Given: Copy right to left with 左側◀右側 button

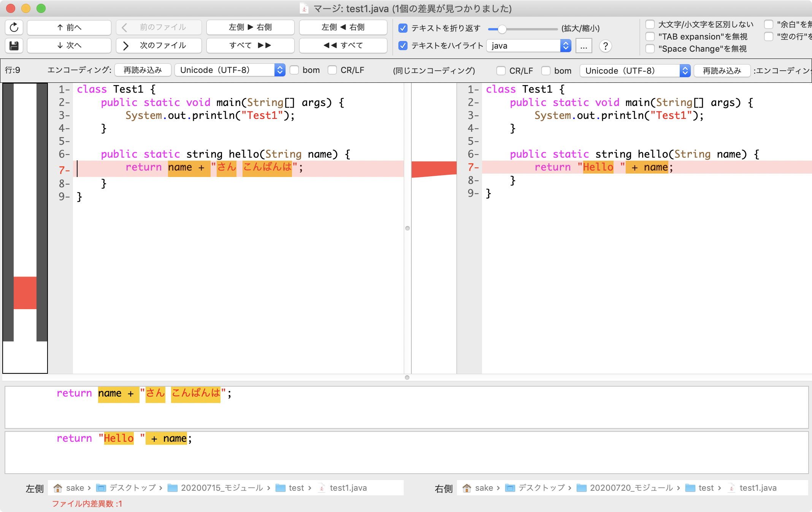Looking at the screenshot, I should tap(343, 27).
